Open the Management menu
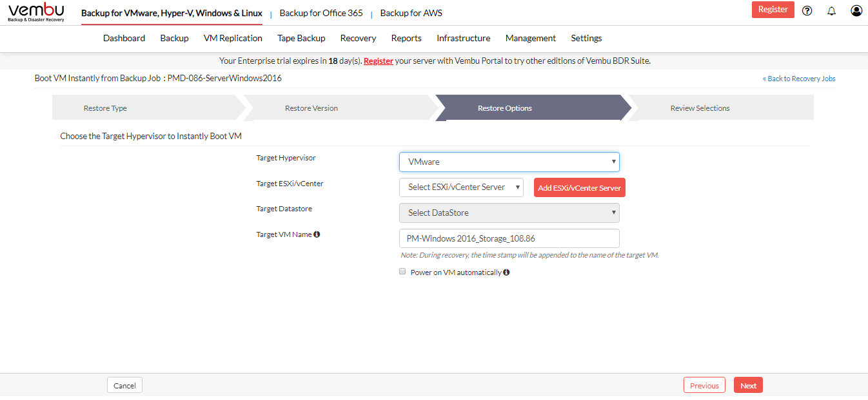This screenshot has height=400, width=868. (x=531, y=38)
